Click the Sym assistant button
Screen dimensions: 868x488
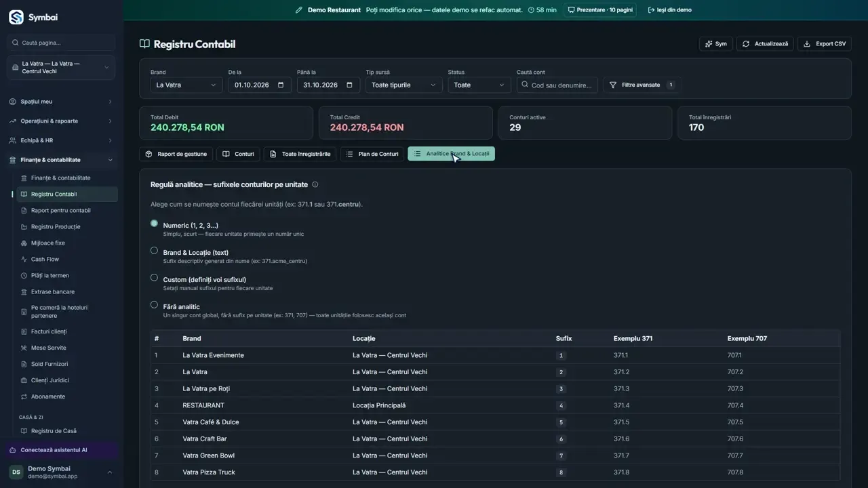click(x=715, y=44)
